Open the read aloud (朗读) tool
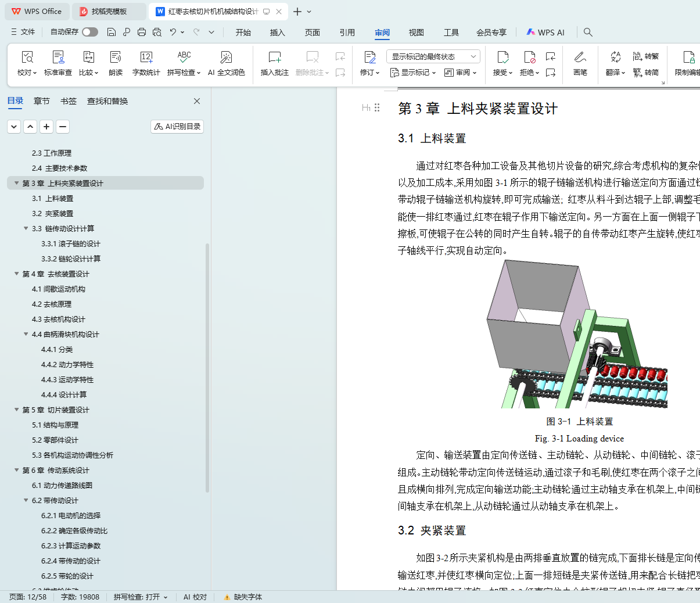 [x=116, y=58]
